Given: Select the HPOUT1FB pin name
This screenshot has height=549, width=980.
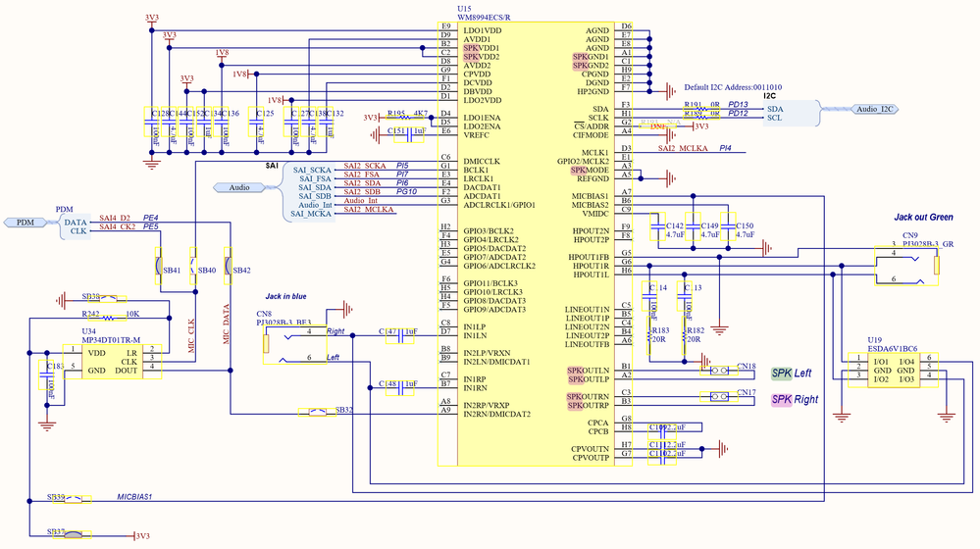Looking at the screenshot, I should (589, 257).
